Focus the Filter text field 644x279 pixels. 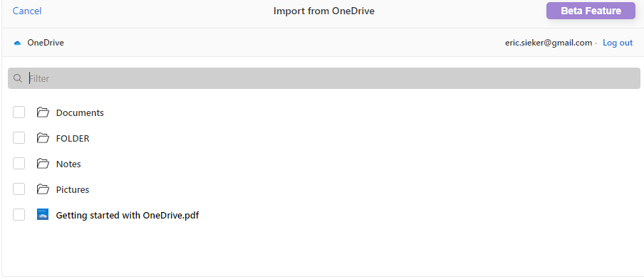coord(324,78)
